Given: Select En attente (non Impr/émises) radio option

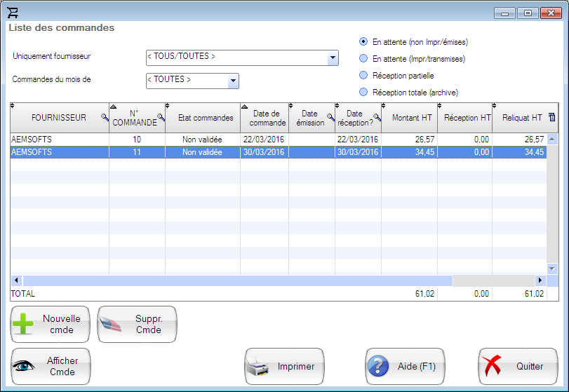Looking at the screenshot, I should (x=363, y=41).
